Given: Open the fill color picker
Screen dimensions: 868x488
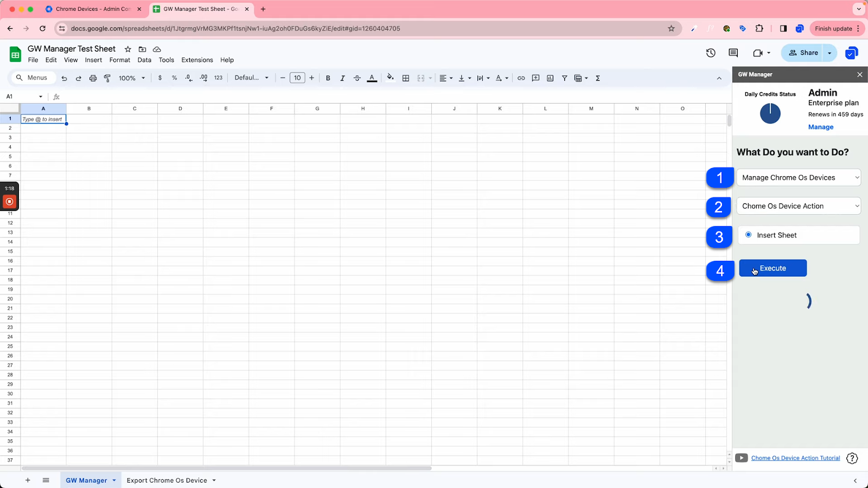Looking at the screenshot, I should tap(390, 78).
